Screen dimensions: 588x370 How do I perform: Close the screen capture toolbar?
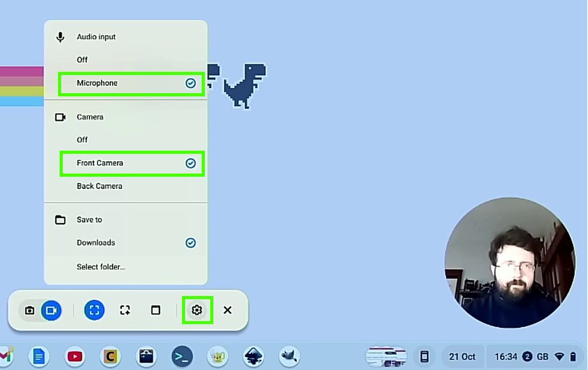click(227, 310)
